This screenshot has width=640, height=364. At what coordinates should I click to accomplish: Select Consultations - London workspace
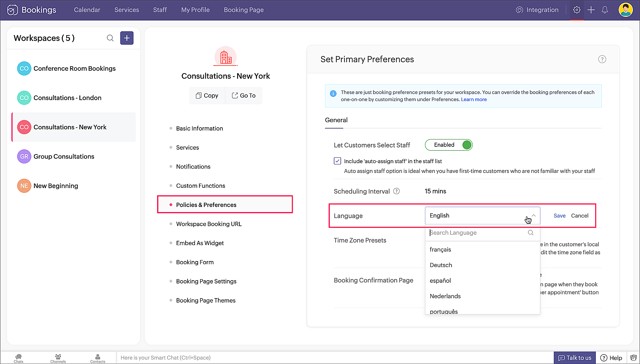[68, 98]
